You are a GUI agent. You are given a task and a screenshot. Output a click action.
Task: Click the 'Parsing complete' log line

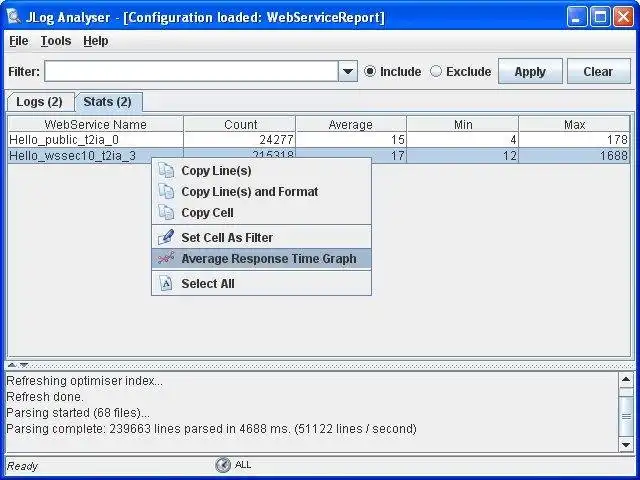(211, 429)
